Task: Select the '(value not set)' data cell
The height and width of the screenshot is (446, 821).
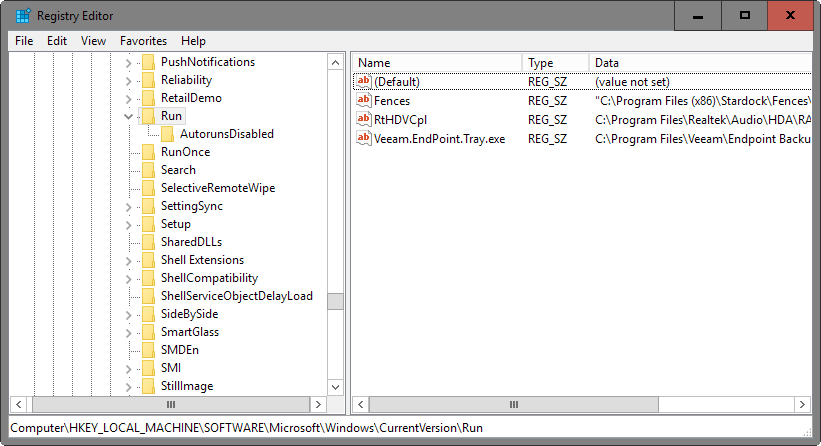Action: click(632, 82)
